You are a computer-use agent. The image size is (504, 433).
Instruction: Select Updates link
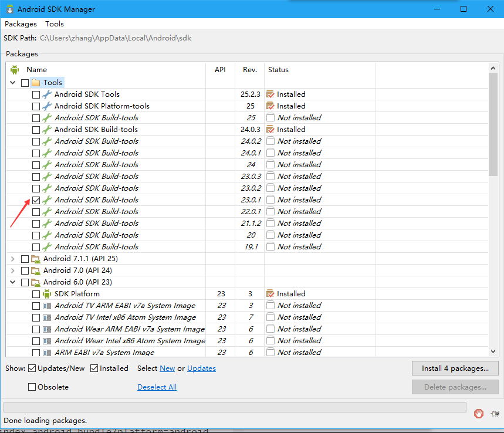201,368
